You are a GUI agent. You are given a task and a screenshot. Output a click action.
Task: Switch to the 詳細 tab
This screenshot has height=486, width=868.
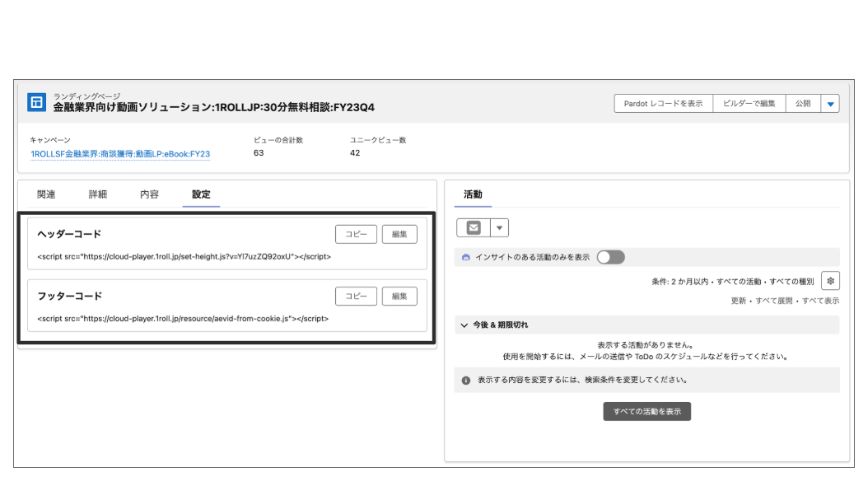98,194
